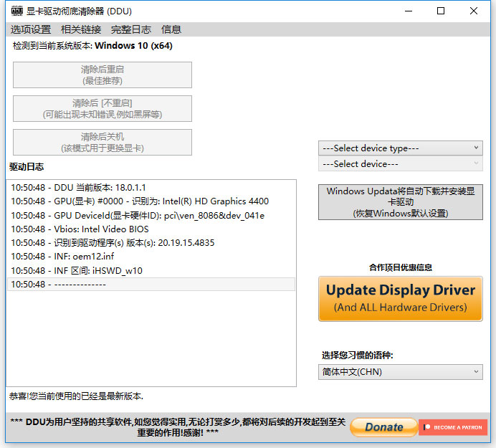Click the Update Display Driver banner
496x448 pixels.
pos(401,299)
